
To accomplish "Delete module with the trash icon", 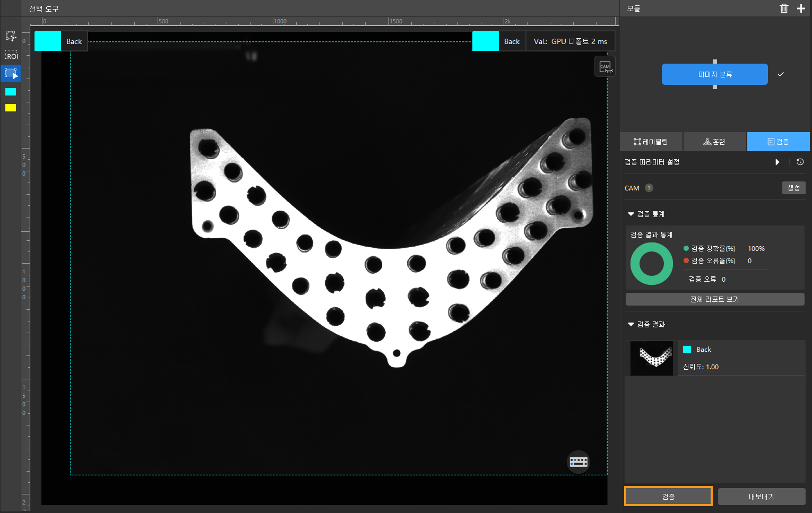I will (784, 8).
